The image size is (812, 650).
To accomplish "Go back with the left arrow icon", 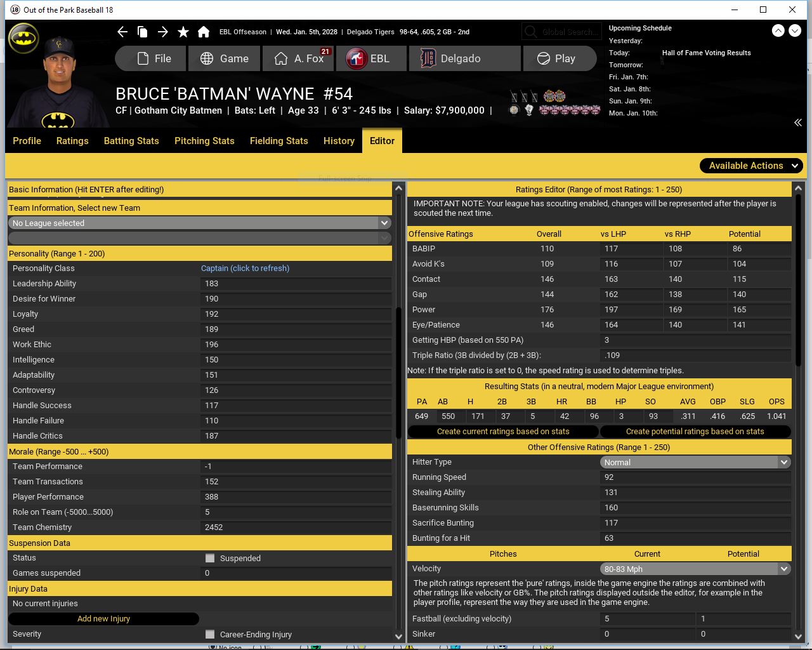I will (122, 32).
